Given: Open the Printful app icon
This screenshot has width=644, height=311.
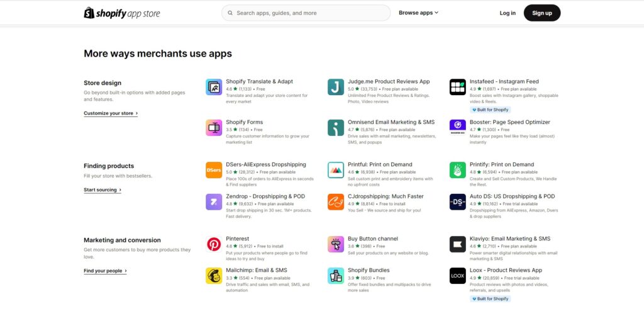Looking at the screenshot, I should tap(336, 170).
